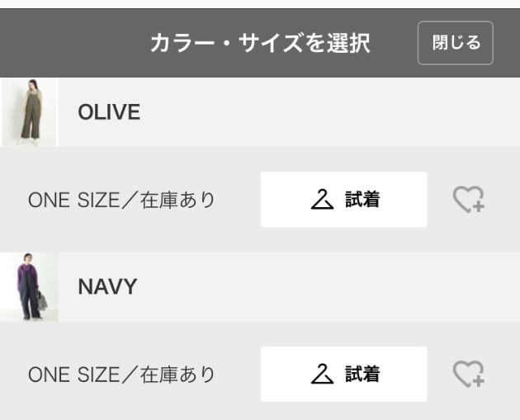Image resolution: width=520 pixels, height=420 pixels.
Task: Close the selector with the 閉じる button
Action: point(456,43)
